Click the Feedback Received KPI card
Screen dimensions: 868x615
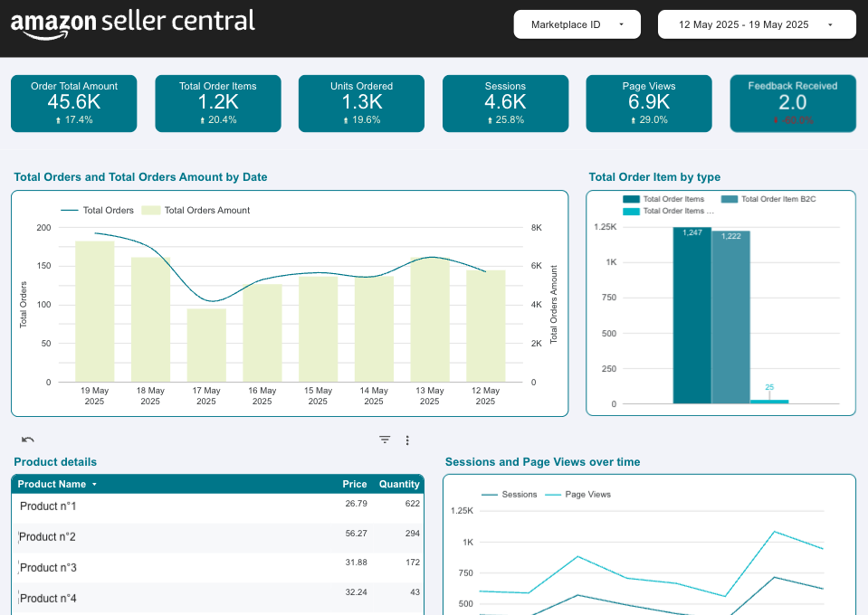pyautogui.click(x=793, y=103)
